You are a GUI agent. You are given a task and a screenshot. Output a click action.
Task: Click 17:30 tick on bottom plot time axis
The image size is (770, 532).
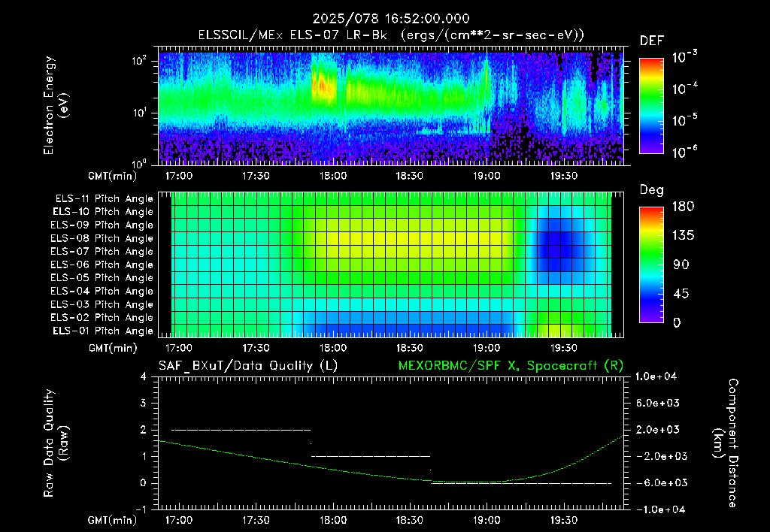[x=256, y=520]
